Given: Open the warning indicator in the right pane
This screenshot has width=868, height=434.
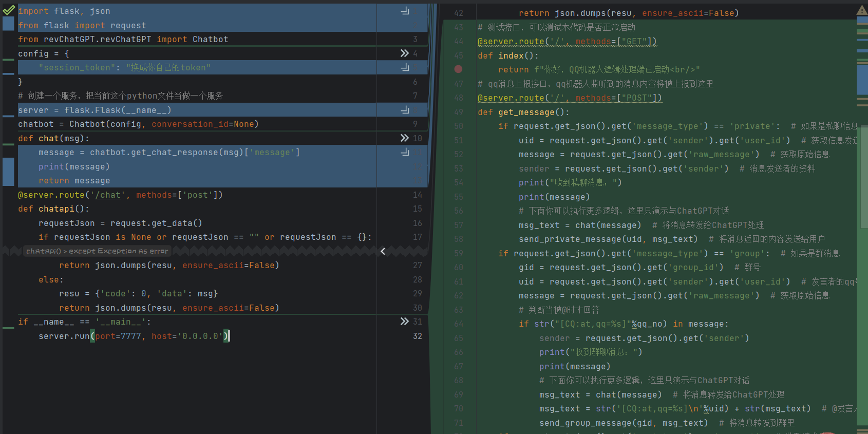Looking at the screenshot, I should 862,10.
